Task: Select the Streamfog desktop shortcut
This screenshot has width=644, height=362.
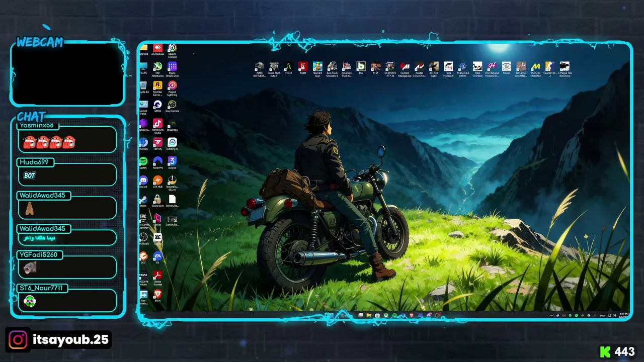Action: [172, 125]
